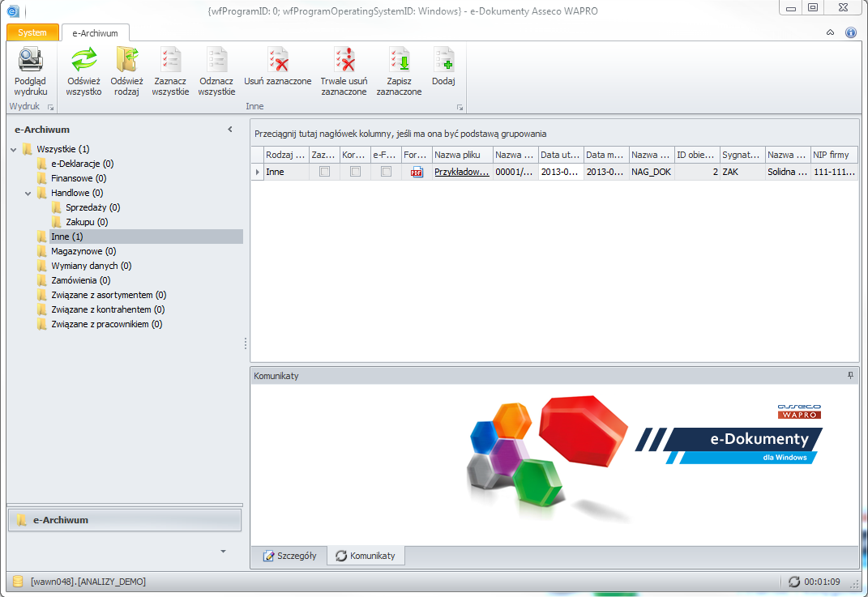
Task: Sort by the Data ut... column header
Action: click(561, 155)
